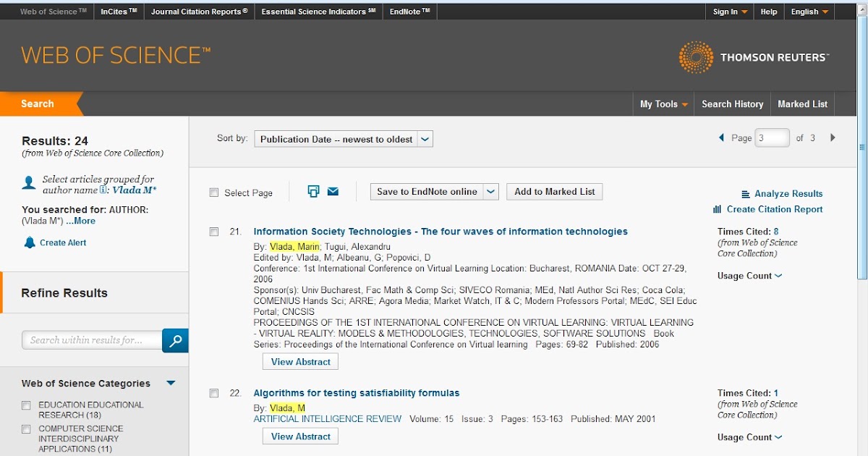The height and width of the screenshot is (456, 868).
Task: Click Add to Marked List button
Action: [x=554, y=192]
